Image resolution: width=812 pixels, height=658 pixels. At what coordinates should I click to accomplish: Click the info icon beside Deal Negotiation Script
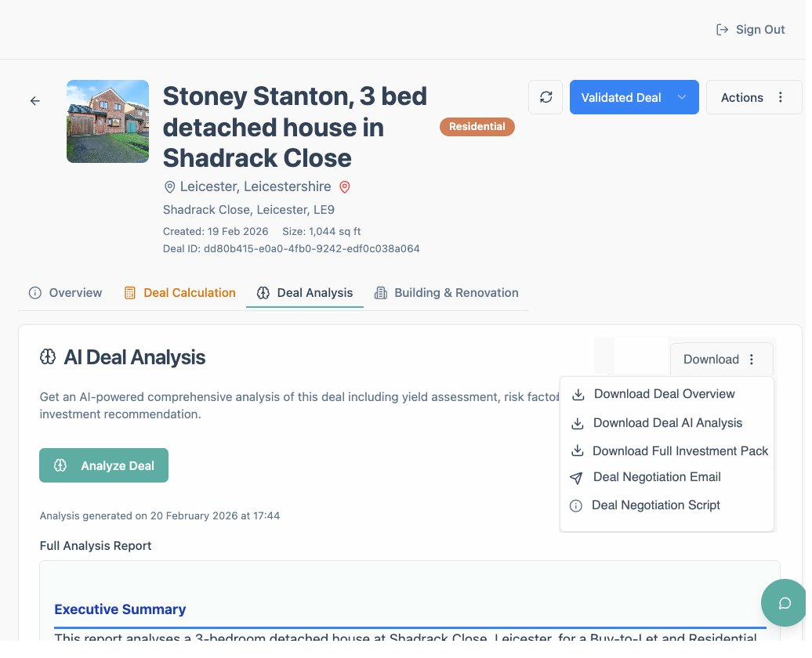click(x=575, y=505)
